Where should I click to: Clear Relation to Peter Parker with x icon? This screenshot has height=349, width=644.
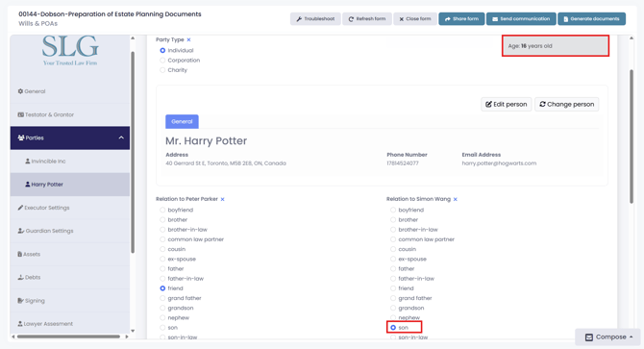click(223, 199)
